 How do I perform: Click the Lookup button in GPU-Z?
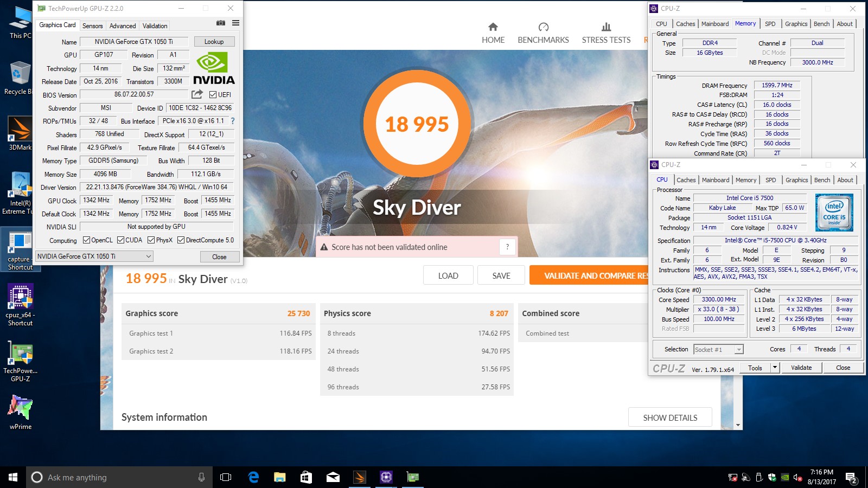(x=214, y=42)
